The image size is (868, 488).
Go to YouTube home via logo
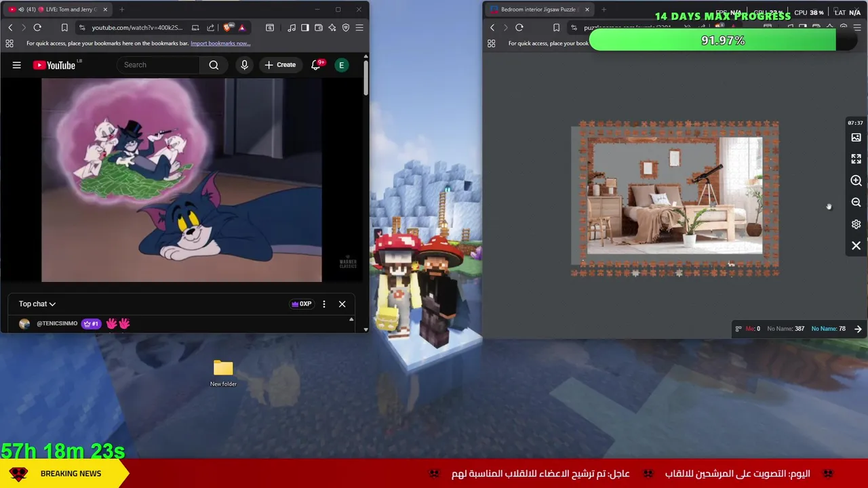(54, 65)
